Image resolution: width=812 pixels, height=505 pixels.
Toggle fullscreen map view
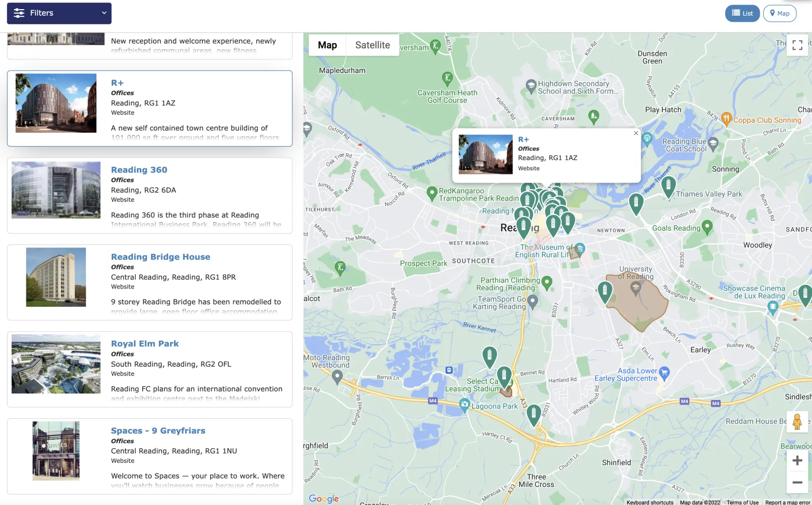(x=797, y=45)
